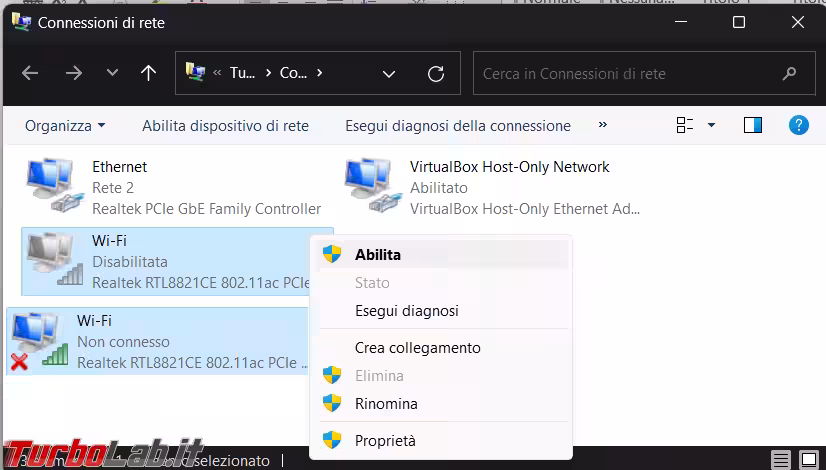Expand view options dropdown arrow
The width and height of the screenshot is (826, 470).
pos(711,125)
